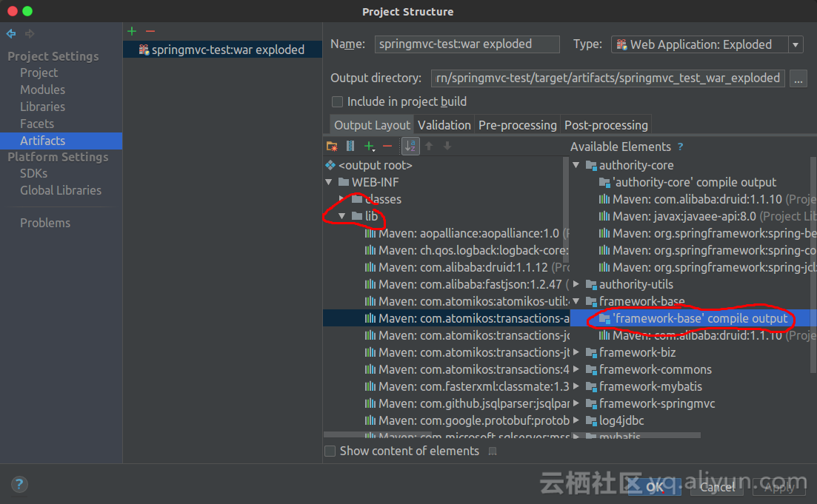This screenshot has height=504, width=817.
Task: Select Maven atomikos-util library
Action: 467,301
